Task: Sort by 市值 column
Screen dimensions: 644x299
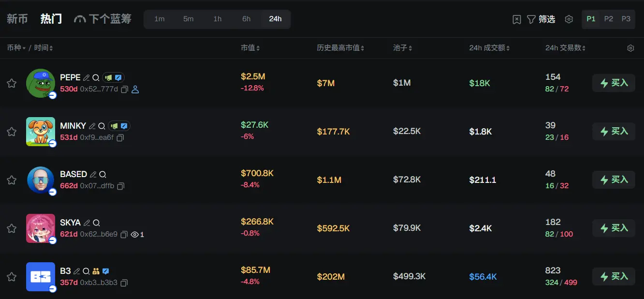Action: (x=250, y=48)
